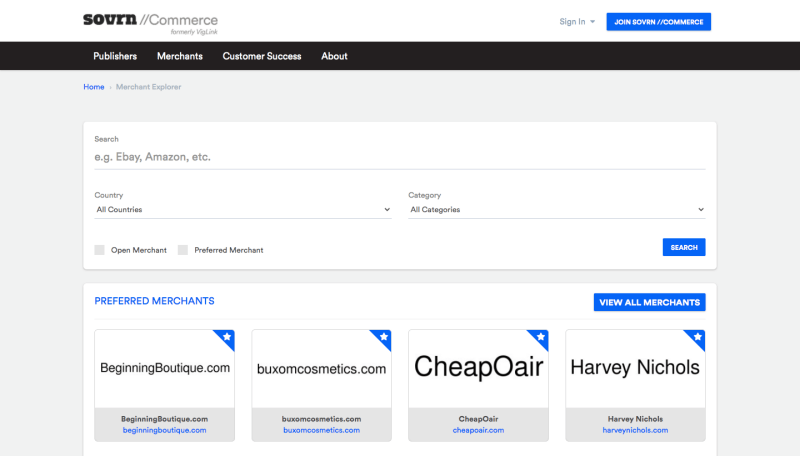
Task: Click the Search button
Action: coord(684,247)
